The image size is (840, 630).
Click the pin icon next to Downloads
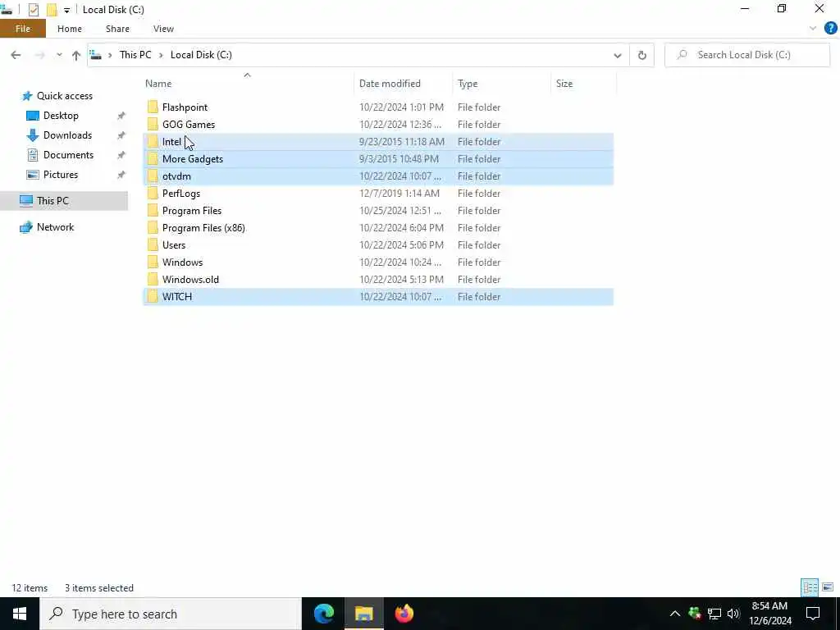(121, 135)
